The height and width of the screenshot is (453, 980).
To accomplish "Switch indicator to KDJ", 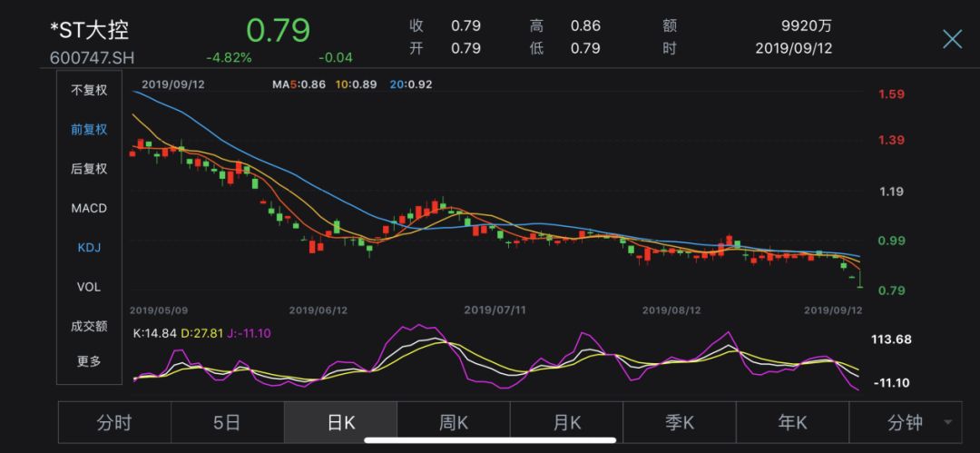I will (x=89, y=248).
